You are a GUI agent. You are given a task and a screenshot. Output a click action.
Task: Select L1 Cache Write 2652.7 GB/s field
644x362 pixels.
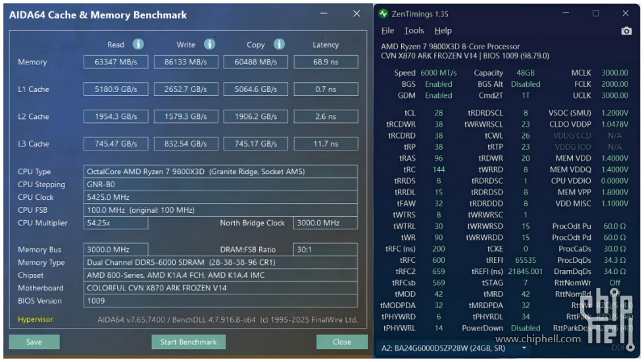(x=186, y=89)
